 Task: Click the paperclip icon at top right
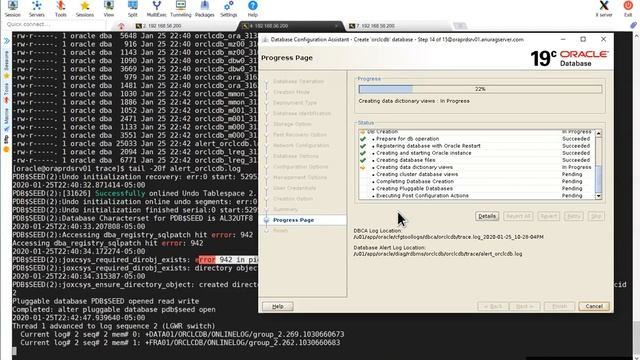pos(633,25)
